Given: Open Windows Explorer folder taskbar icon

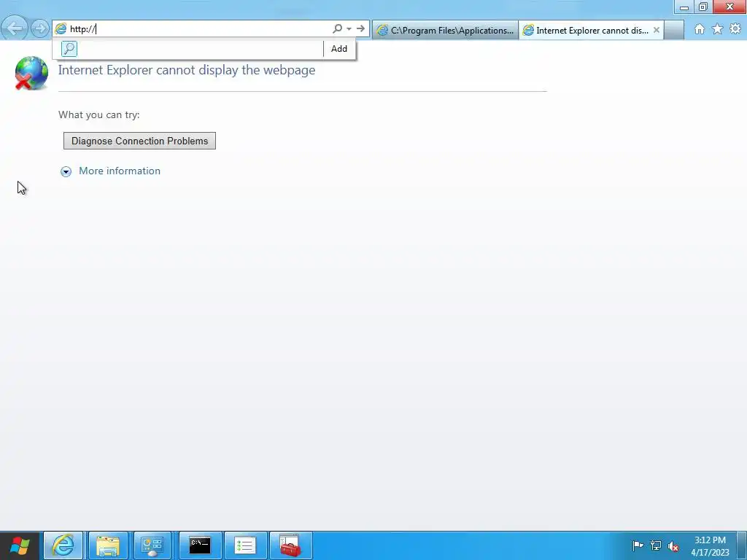Looking at the screenshot, I should click(108, 545).
